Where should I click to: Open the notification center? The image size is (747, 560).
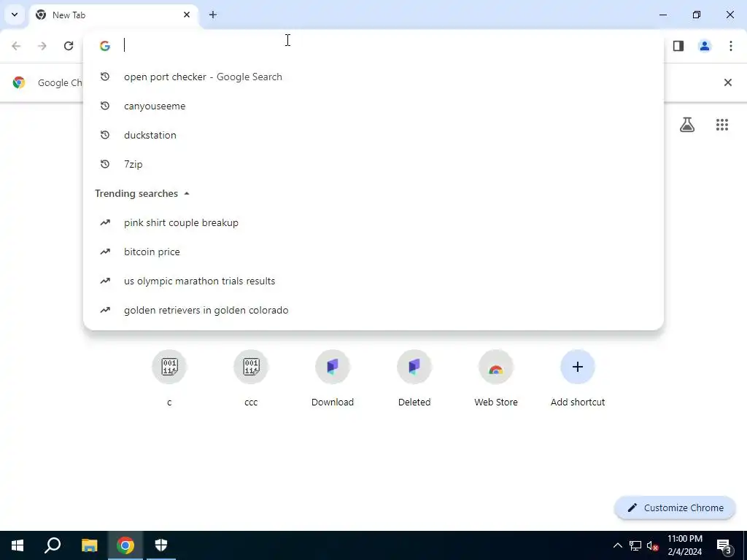[x=724, y=545]
